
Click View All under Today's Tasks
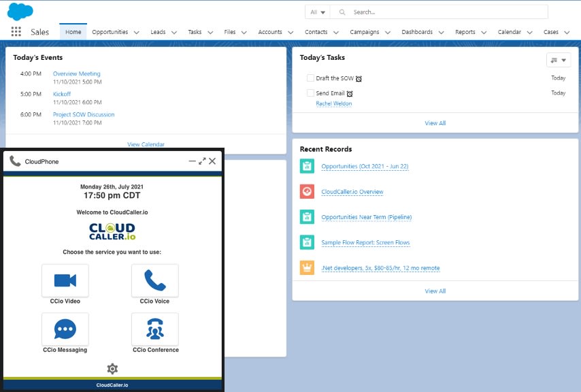click(435, 123)
